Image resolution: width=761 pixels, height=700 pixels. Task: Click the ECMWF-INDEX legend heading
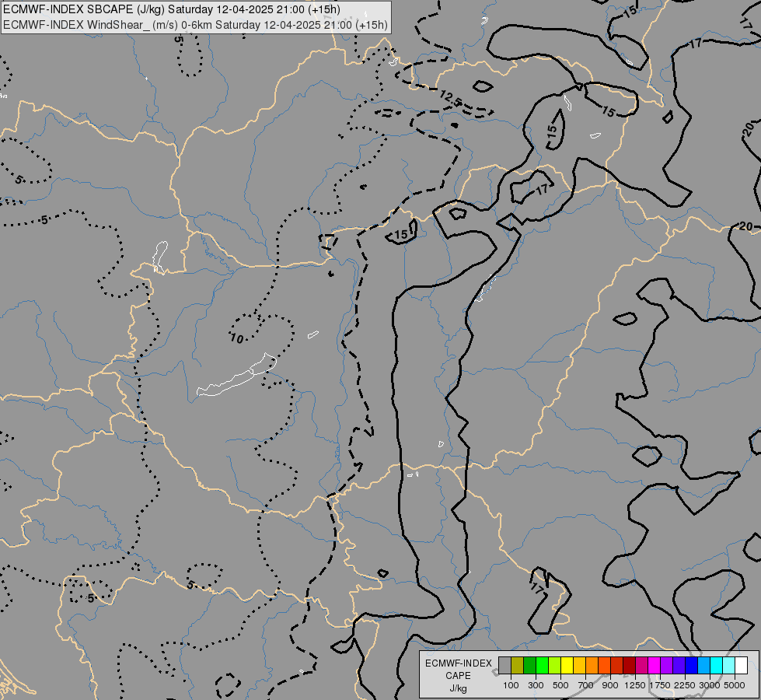458,663
